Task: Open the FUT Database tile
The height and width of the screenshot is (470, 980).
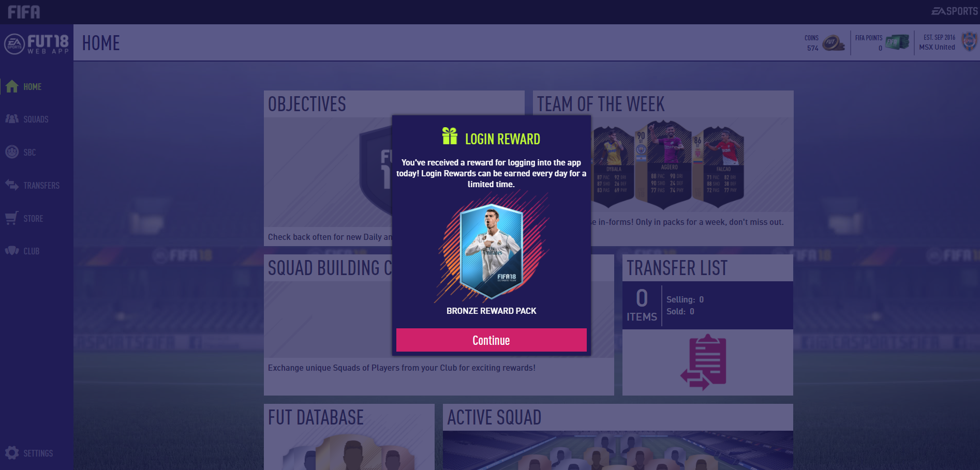Action: [349, 437]
